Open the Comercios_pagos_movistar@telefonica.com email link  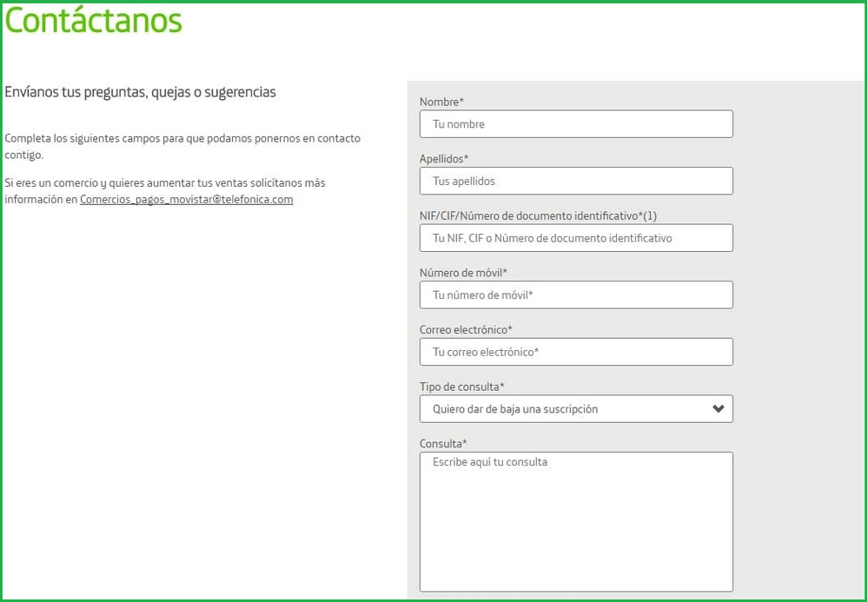[x=186, y=200]
